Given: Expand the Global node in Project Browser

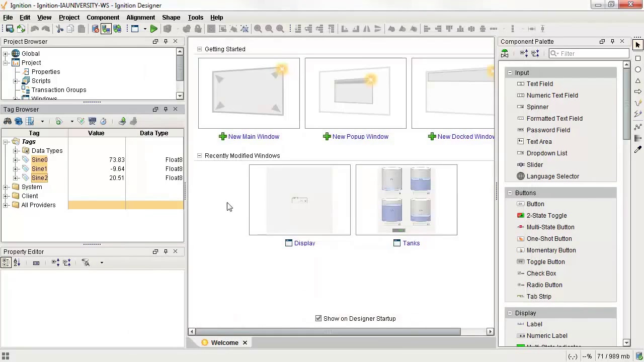Looking at the screenshot, I should pyautogui.click(x=6, y=54).
